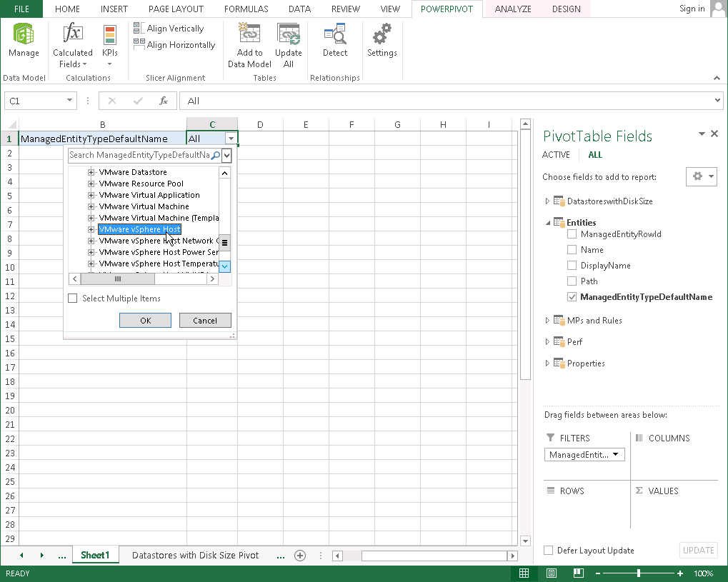Image resolution: width=728 pixels, height=582 pixels.
Task: Expand the Perf table
Action: click(547, 341)
